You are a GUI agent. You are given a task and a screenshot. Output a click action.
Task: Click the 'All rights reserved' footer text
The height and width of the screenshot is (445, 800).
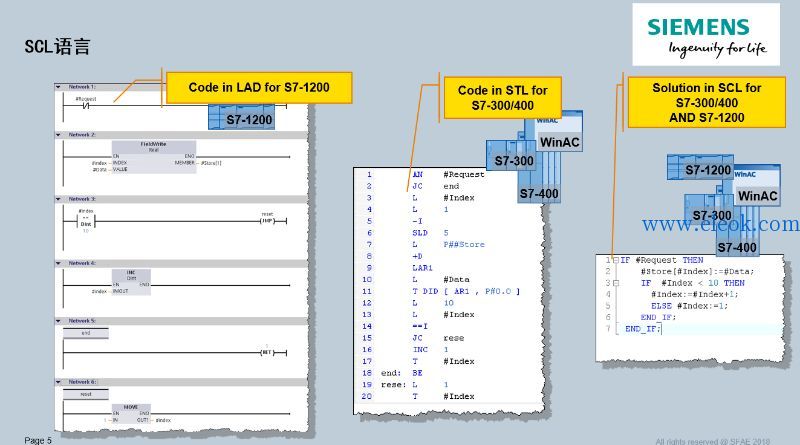click(x=713, y=441)
